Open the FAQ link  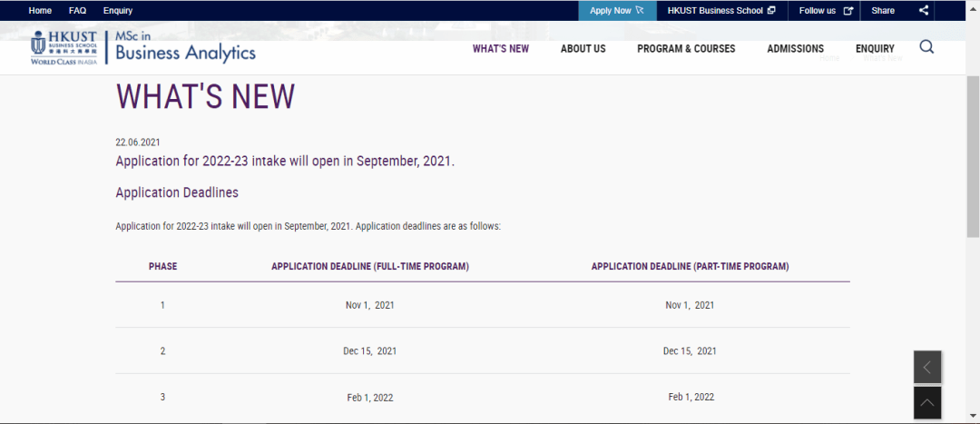point(77,11)
